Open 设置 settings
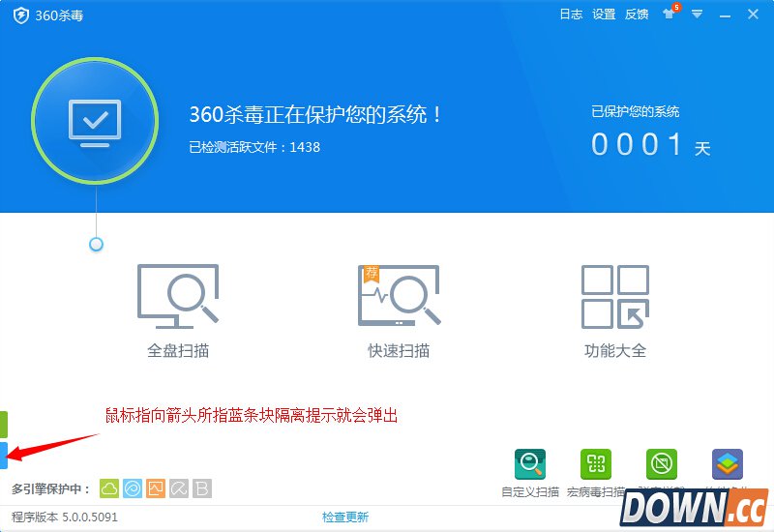This screenshot has height=532, width=774. tap(604, 15)
